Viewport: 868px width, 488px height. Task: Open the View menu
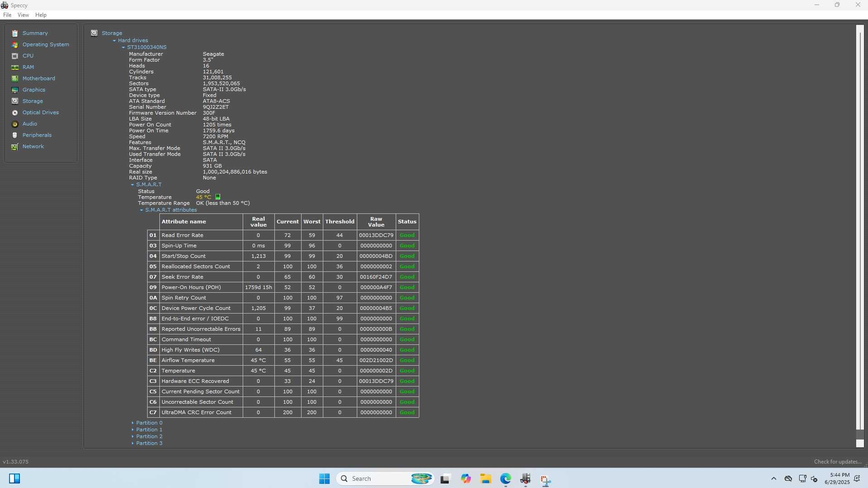coord(23,15)
